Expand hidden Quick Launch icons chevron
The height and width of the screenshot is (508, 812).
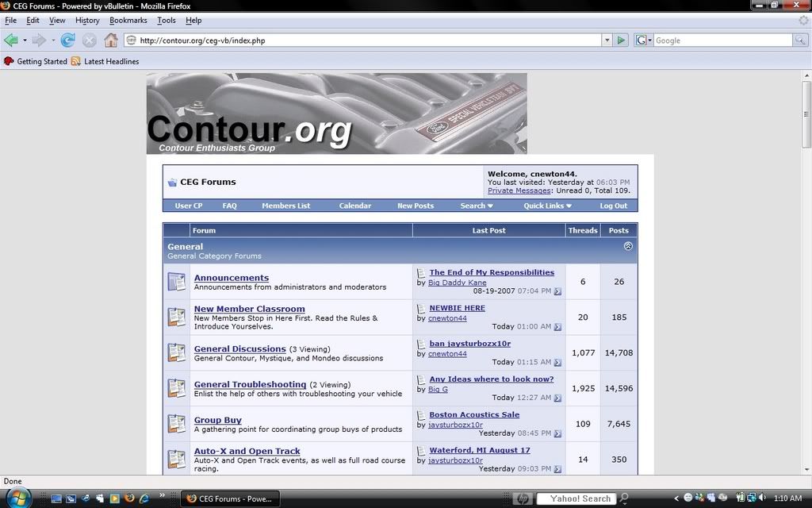click(x=162, y=495)
